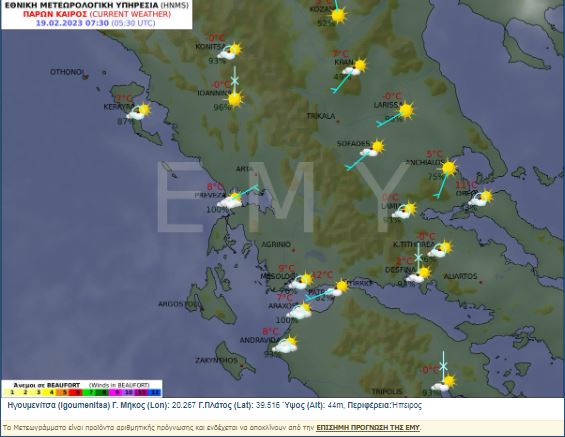Open the ΕΠΙΣΗΜΗ ΠΡΟΓΝΩΣΗ ΤΗΣ ΕΜΥ link
Image resolution: width=565 pixels, height=437 pixels.
(x=368, y=428)
